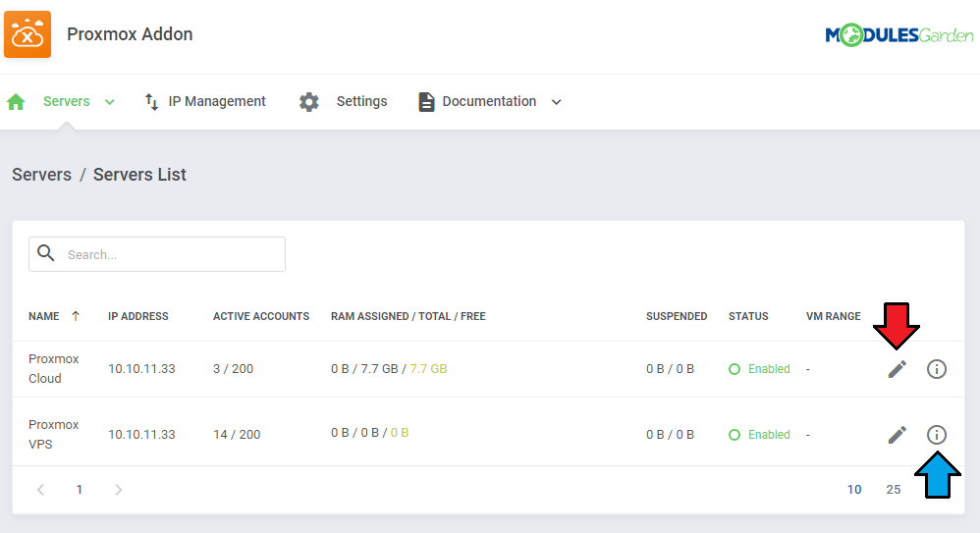Expand the Documentation dropdown chevron
Image resolution: width=980 pixels, height=533 pixels.
556,102
